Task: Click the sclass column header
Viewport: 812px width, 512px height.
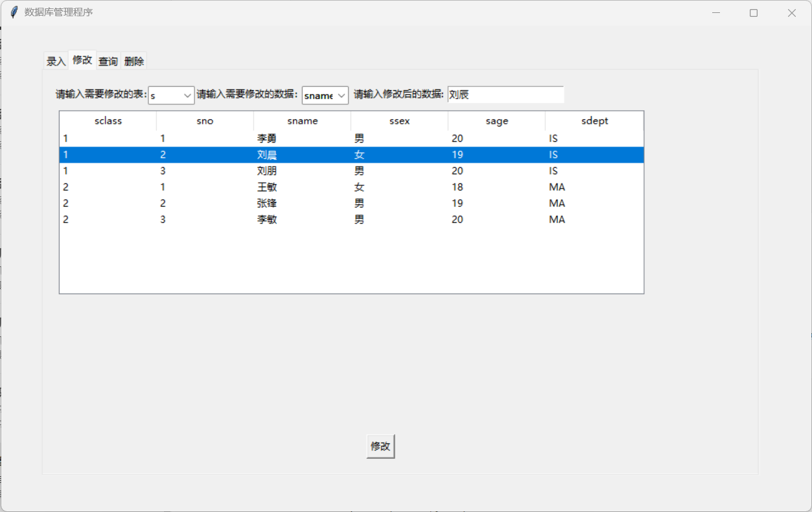Action: coord(108,121)
